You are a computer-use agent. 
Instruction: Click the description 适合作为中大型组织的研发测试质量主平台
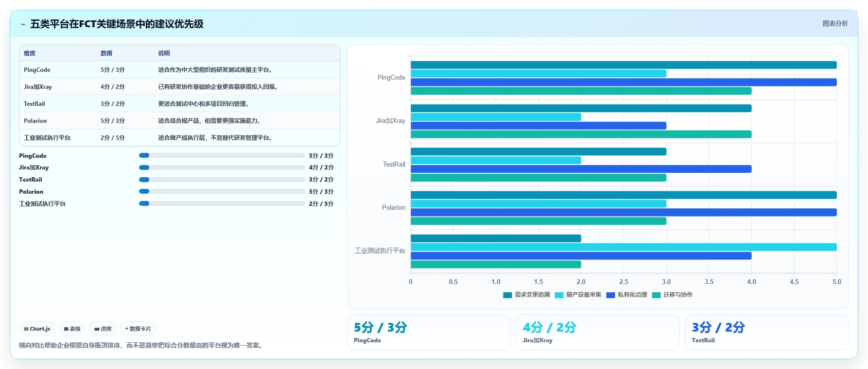[x=215, y=70]
